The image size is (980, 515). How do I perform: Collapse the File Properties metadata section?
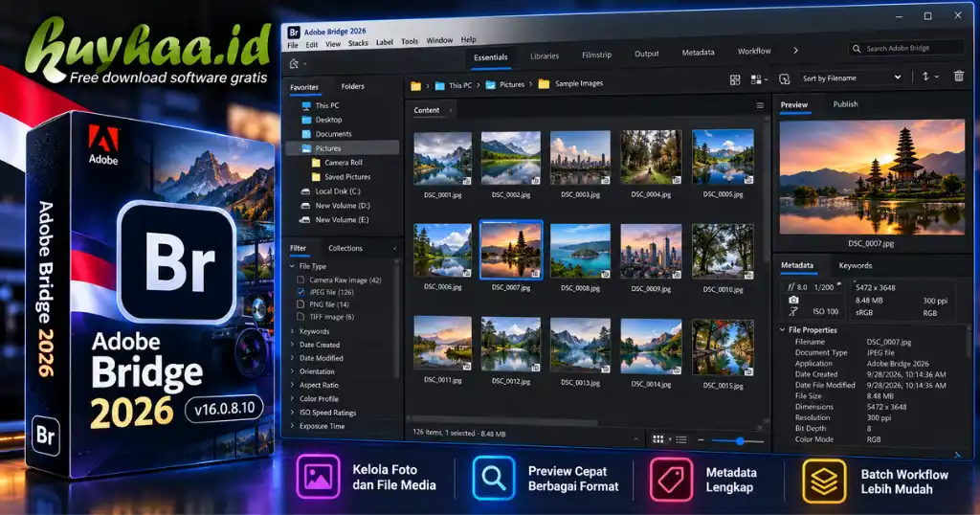[x=783, y=329]
